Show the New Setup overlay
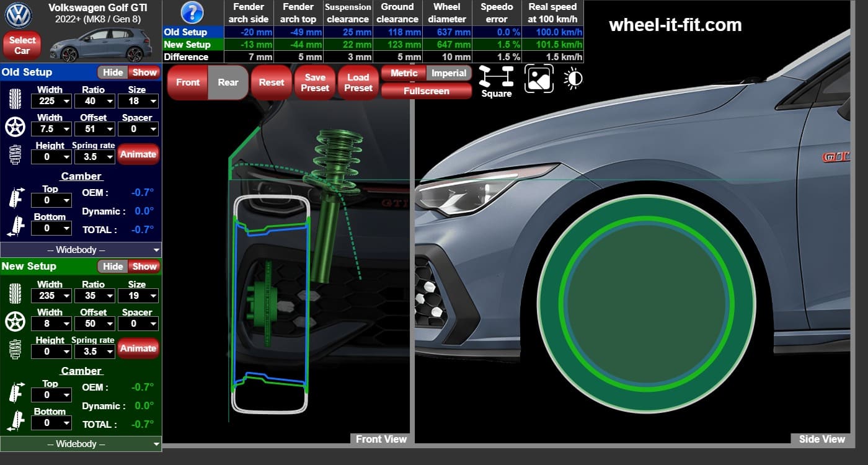The image size is (868, 465). pyautogui.click(x=144, y=267)
